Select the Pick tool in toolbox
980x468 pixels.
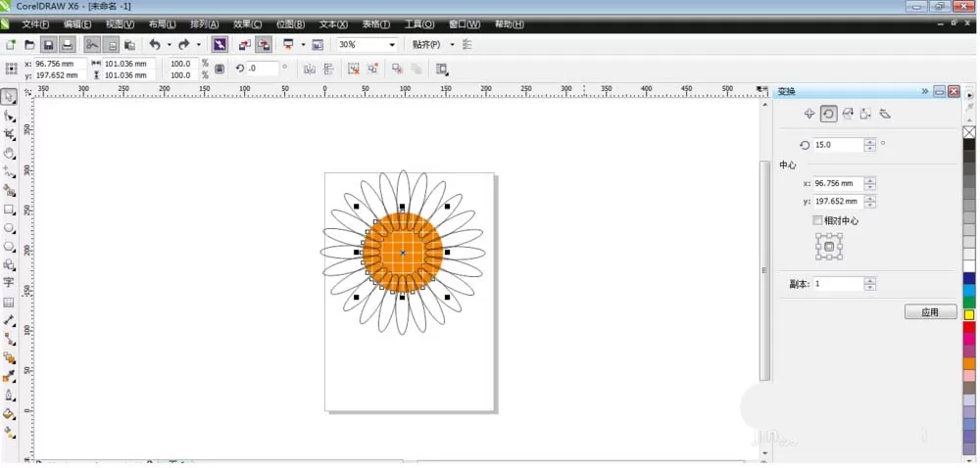(x=9, y=96)
